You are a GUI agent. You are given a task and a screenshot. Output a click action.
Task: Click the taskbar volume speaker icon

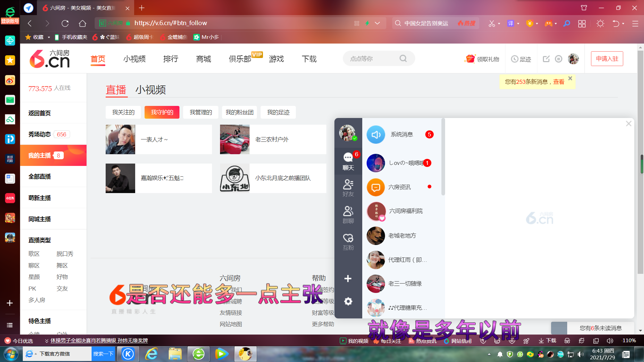click(x=581, y=354)
